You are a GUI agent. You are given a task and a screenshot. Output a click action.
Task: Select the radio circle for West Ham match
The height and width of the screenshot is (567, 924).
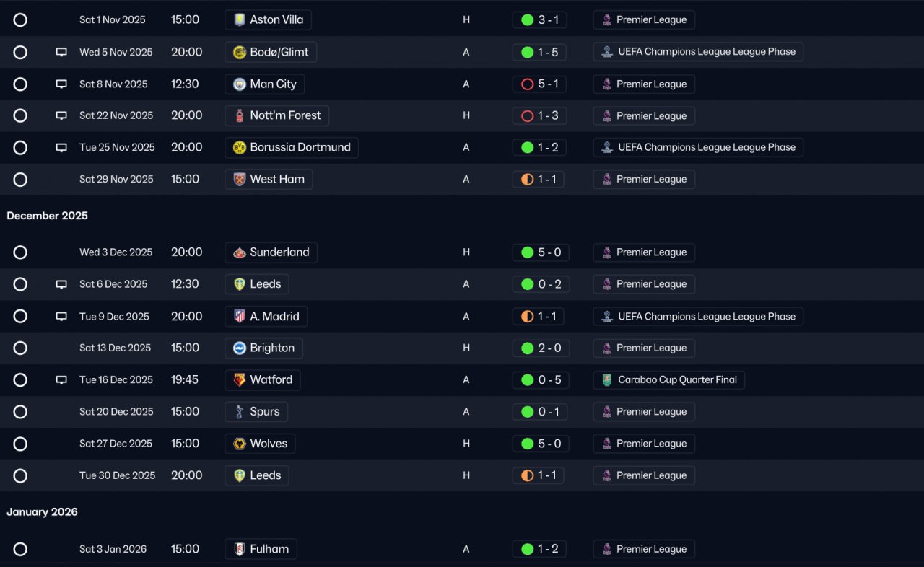click(x=20, y=179)
